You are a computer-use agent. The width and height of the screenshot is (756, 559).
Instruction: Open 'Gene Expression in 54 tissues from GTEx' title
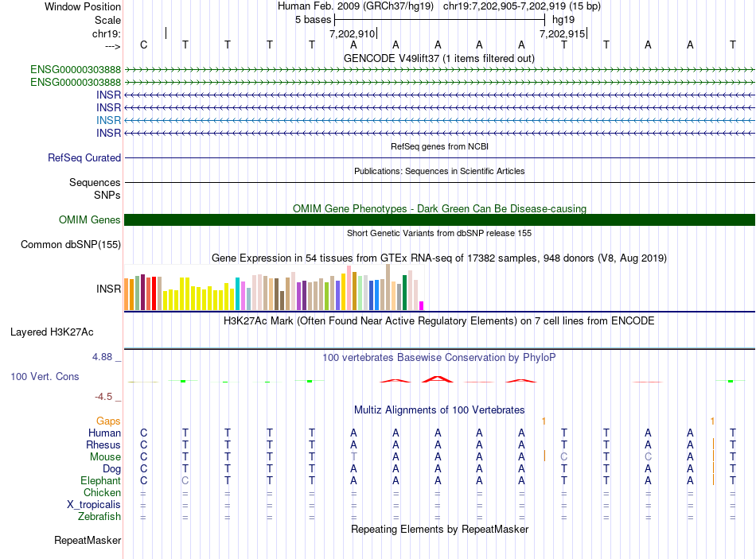click(439, 258)
